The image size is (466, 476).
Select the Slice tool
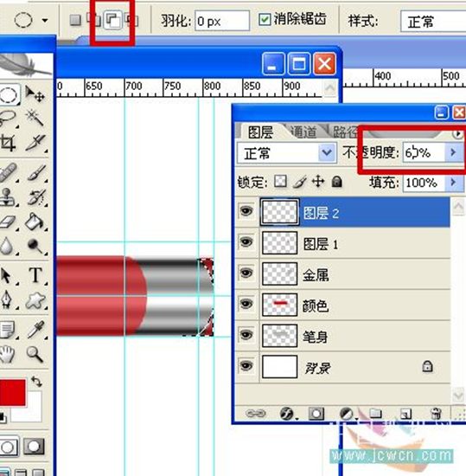pos(35,143)
